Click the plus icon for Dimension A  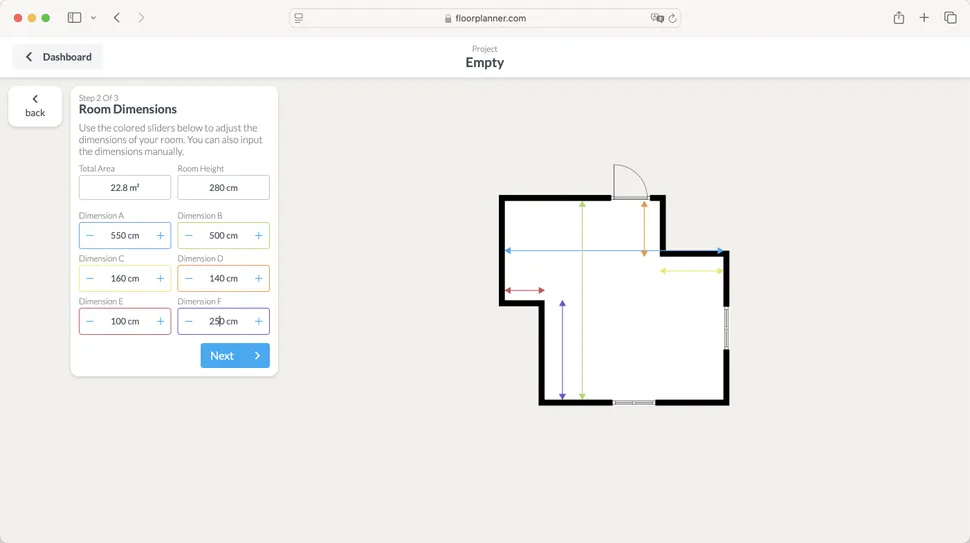pyautogui.click(x=160, y=236)
